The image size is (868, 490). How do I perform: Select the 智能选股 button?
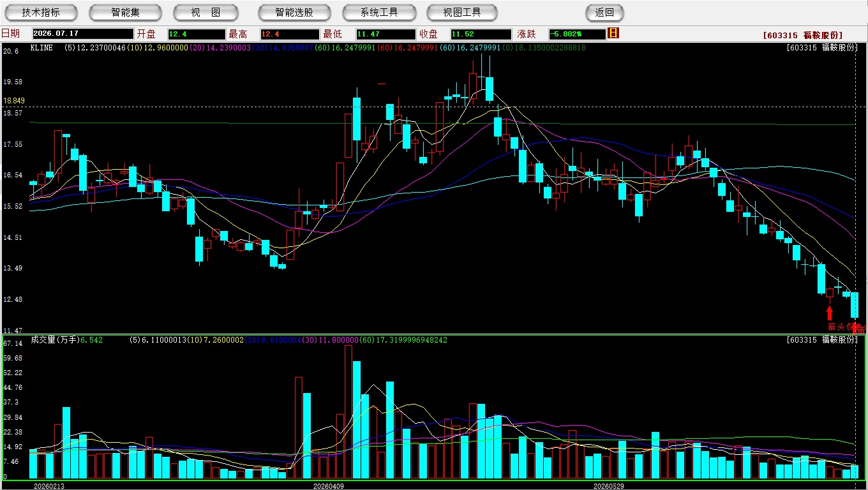[x=294, y=12]
